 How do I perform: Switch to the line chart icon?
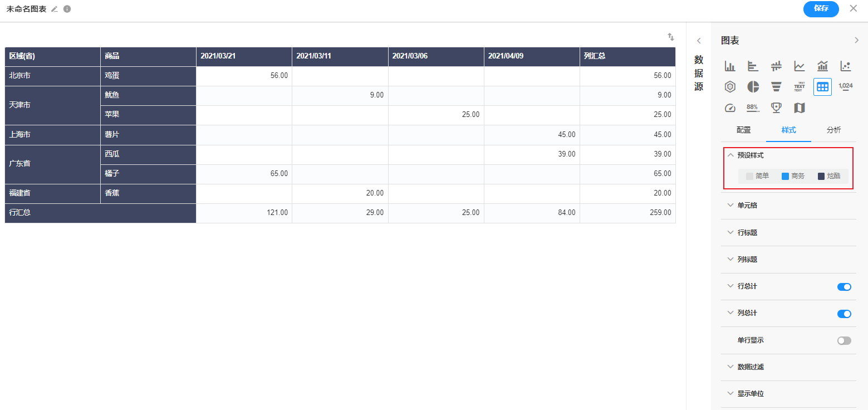(799, 66)
